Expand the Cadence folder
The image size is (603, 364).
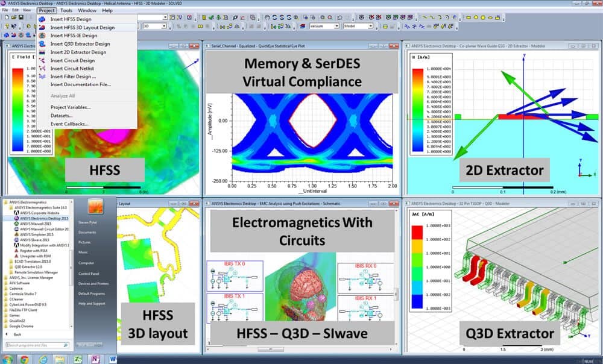coord(13,288)
